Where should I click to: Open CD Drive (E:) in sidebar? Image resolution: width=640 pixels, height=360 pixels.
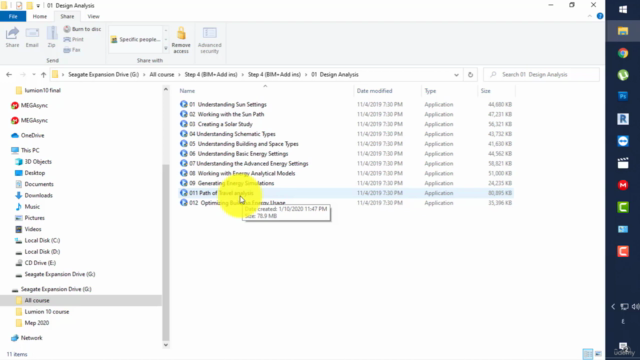coord(40,263)
